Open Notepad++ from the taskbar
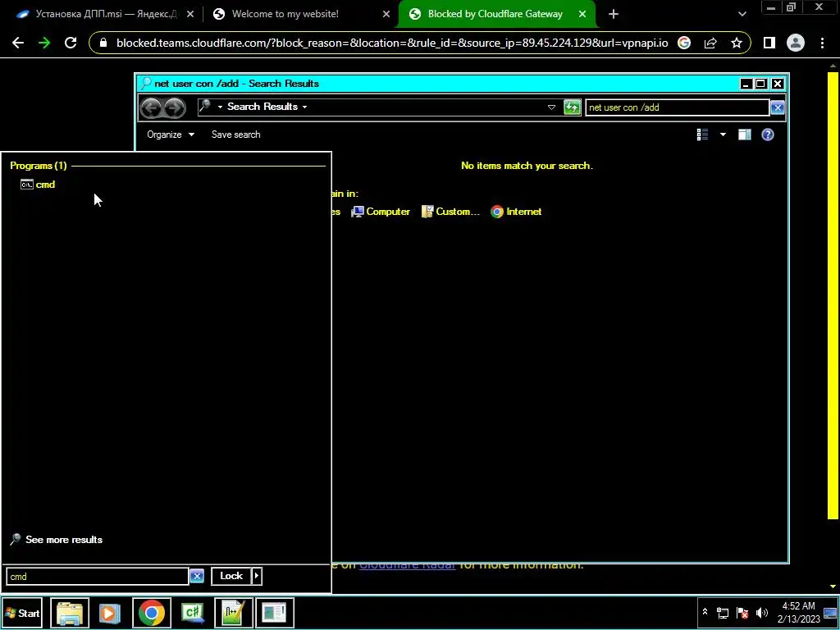840x630 pixels. (x=234, y=613)
